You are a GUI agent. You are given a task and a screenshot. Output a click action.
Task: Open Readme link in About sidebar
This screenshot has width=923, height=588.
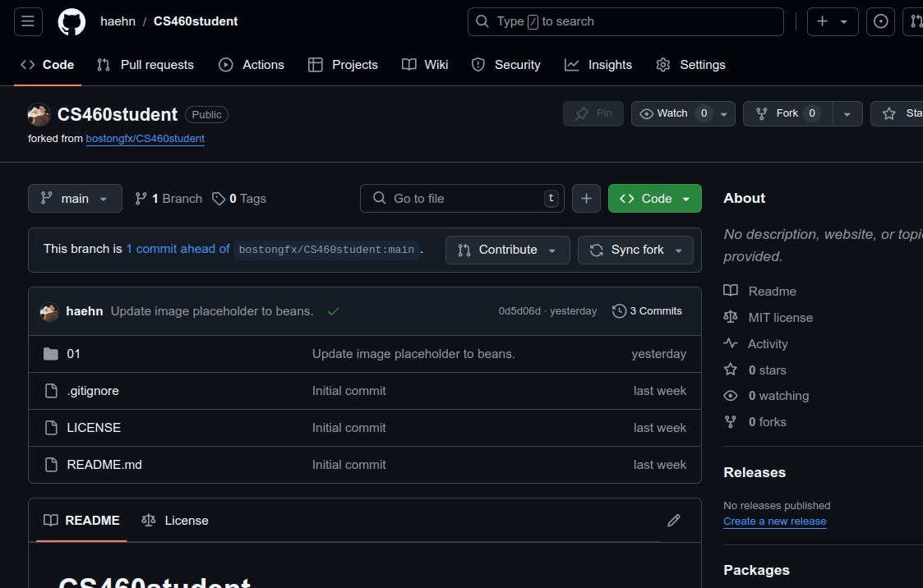pos(760,291)
